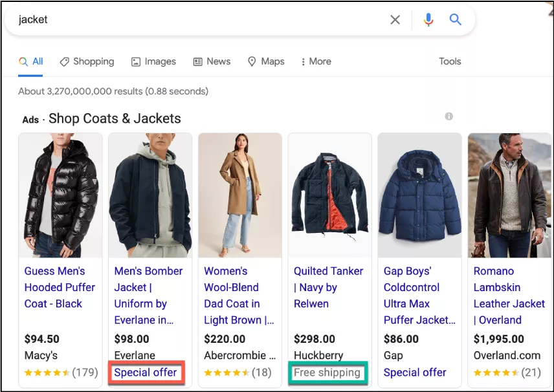Screen dimensions: 554x392
Task: Click the ads info icon
Action: [x=449, y=116]
